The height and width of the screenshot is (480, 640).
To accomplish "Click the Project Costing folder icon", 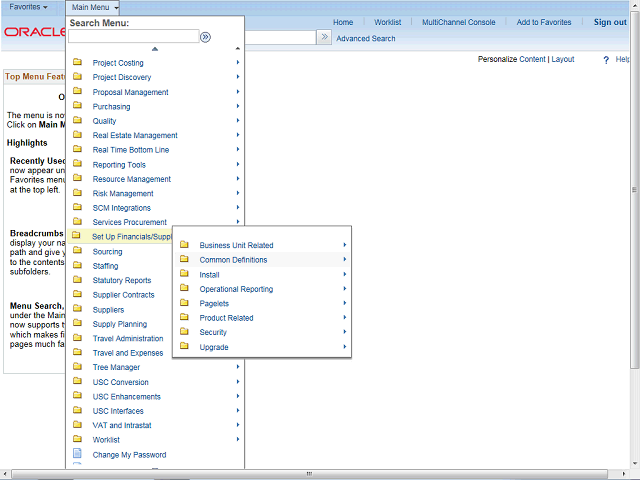I will coord(77,62).
